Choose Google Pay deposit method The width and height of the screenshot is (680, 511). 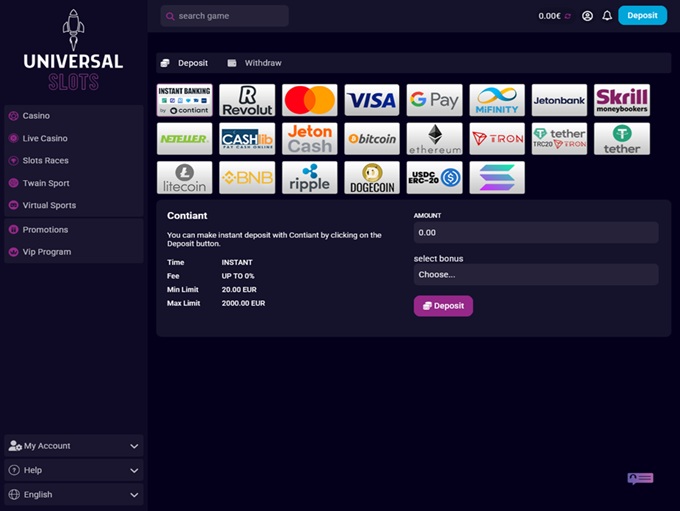[434, 100]
